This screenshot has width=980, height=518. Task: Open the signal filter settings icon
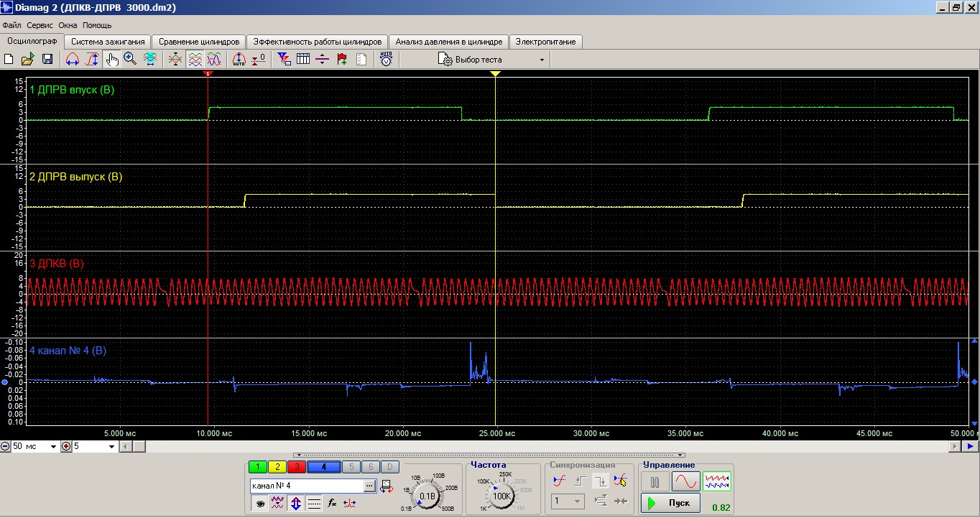(284, 60)
